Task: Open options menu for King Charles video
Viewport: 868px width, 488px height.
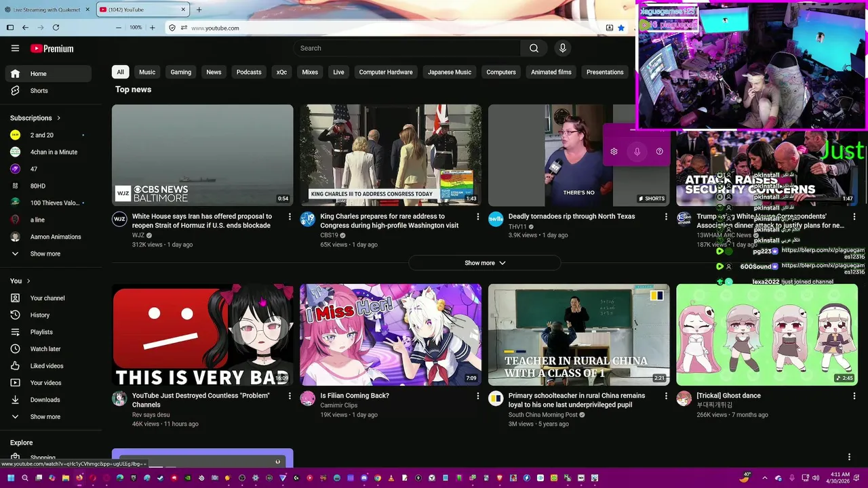Action: [x=477, y=217]
